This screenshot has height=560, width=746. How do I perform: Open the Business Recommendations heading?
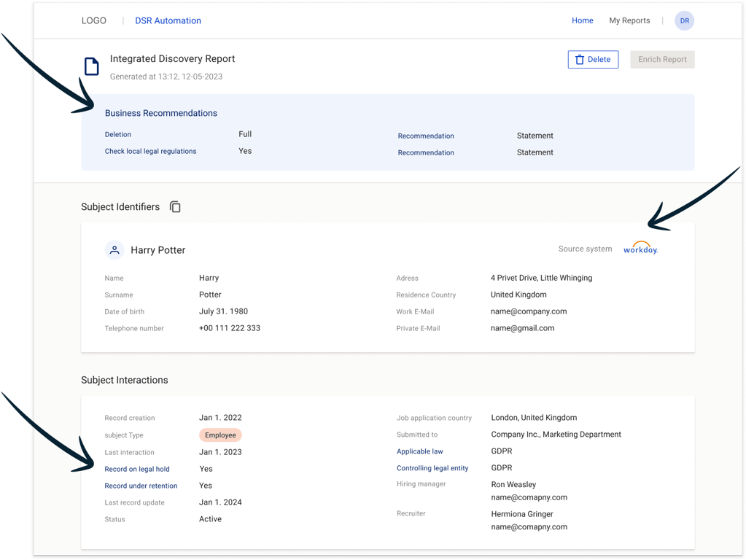161,114
